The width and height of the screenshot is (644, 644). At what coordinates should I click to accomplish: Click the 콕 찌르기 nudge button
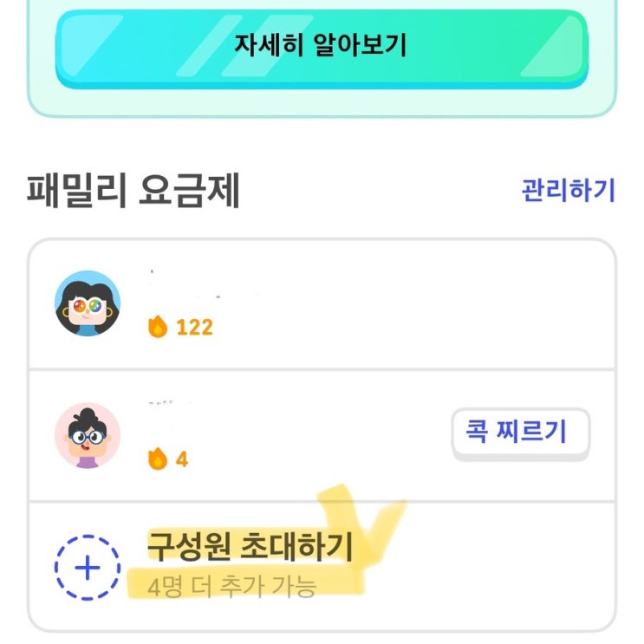520,433
